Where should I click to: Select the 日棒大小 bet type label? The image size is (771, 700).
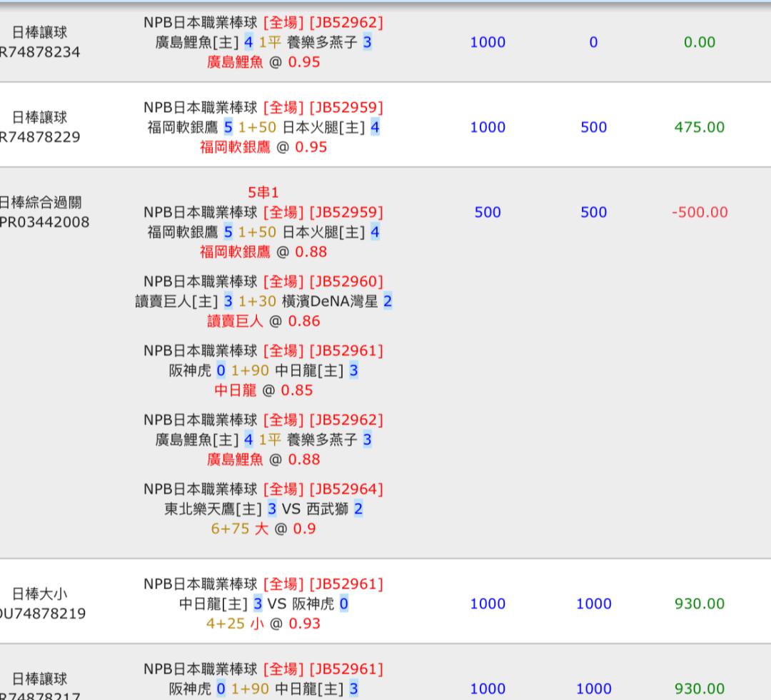click(39, 594)
